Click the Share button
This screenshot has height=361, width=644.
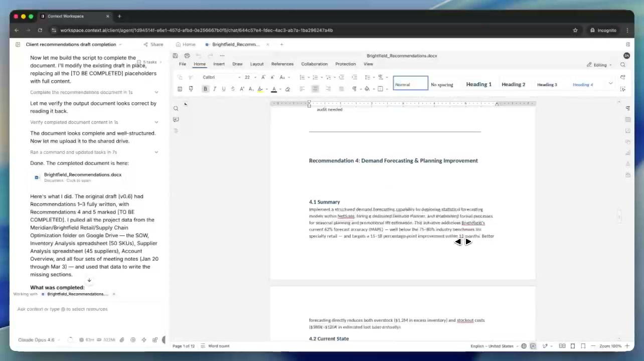click(x=153, y=44)
